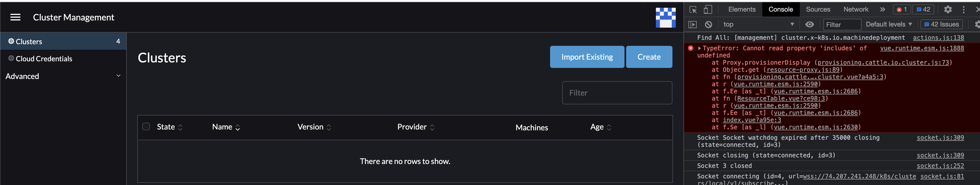
Task: Activate the inspect element cursor mode
Action: click(693, 9)
